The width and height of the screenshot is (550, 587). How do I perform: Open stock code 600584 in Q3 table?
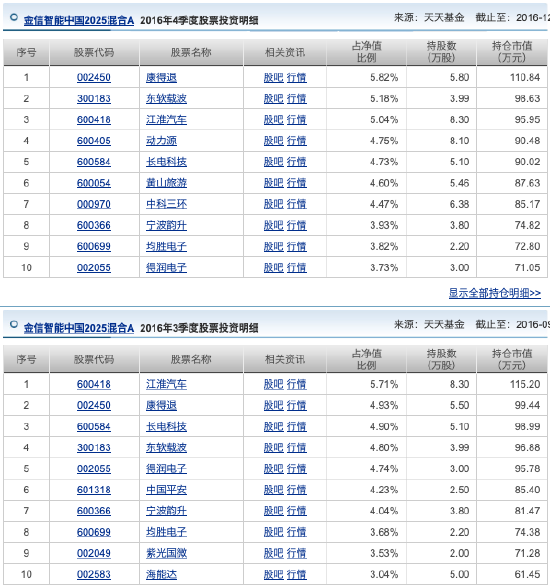[x=94, y=427]
